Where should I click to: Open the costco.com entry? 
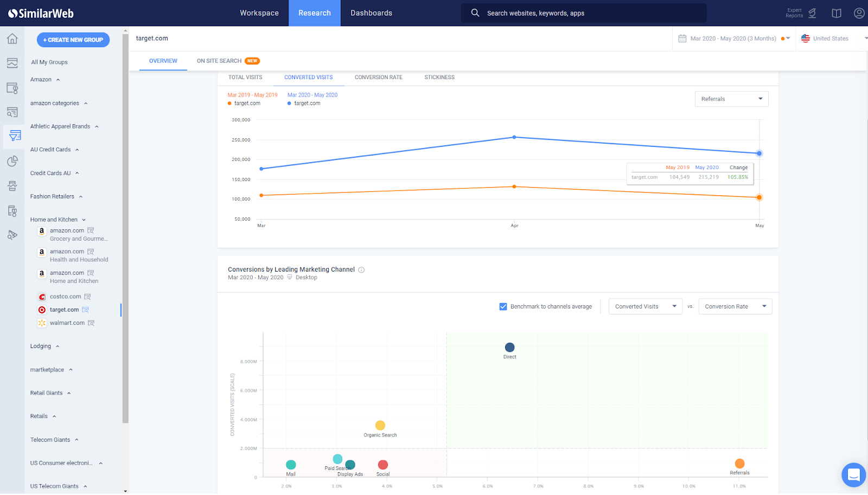[65, 297]
